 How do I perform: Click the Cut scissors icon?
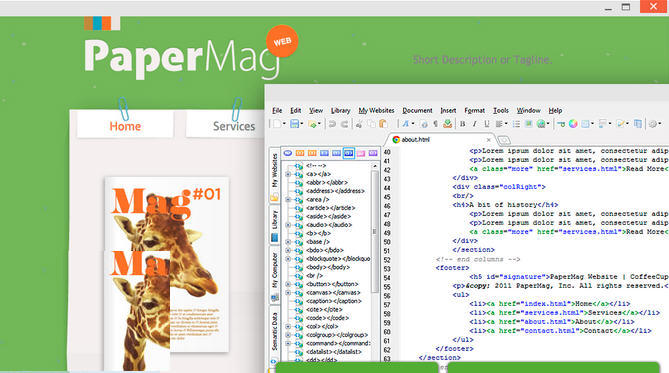pyautogui.click(x=359, y=124)
